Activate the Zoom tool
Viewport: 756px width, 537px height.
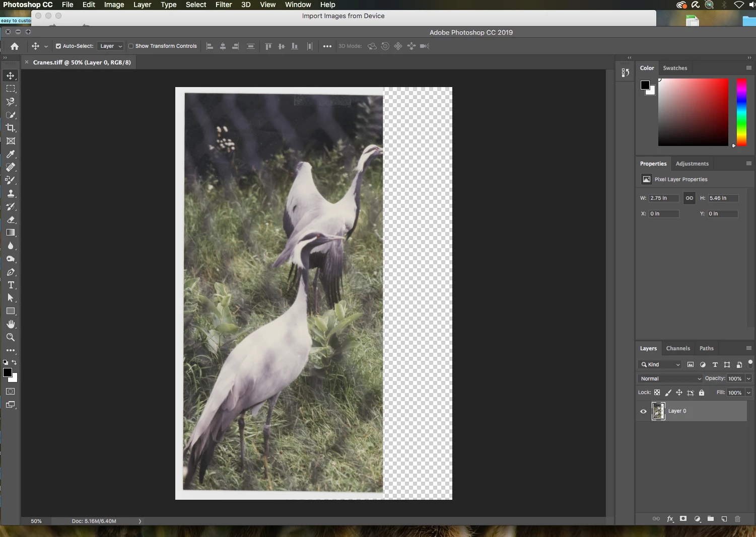coord(11,337)
